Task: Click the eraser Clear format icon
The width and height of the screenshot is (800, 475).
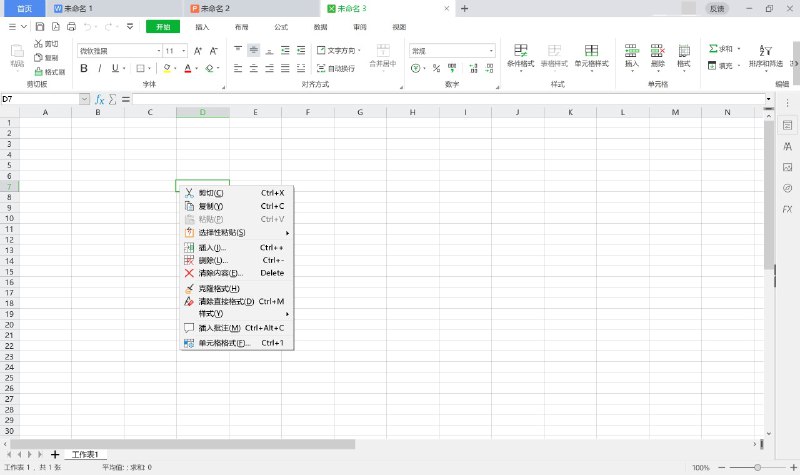Action: (209, 68)
